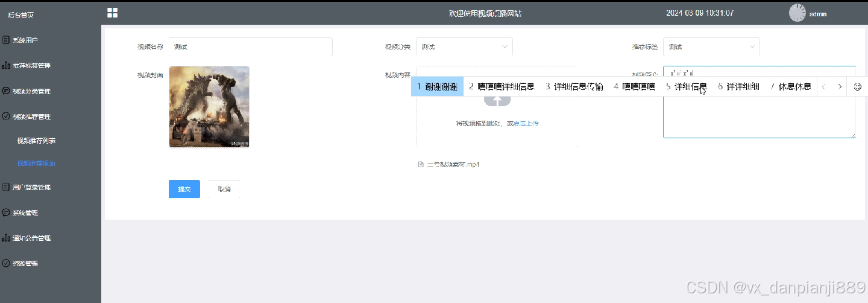Choose IME candidate 3 详细信息传输
The width and height of the screenshot is (868, 303).
click(x=574, y=86)
